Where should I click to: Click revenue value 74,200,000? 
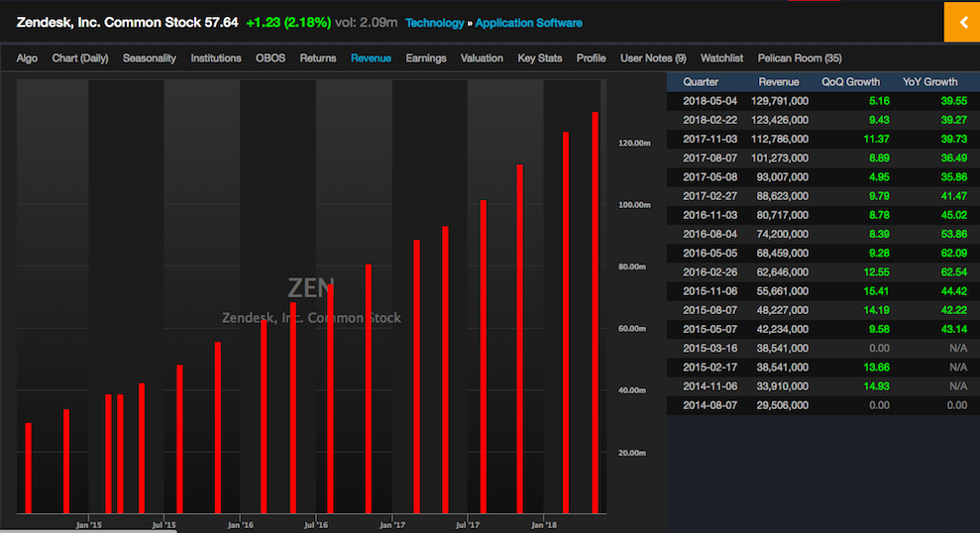click(x=783, y=235)
